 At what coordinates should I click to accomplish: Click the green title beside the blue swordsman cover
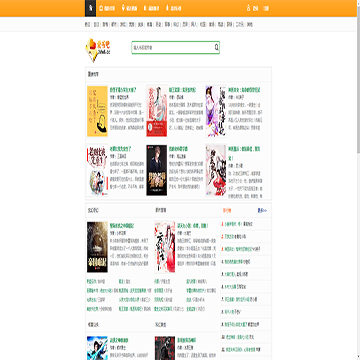click(119, 340)
